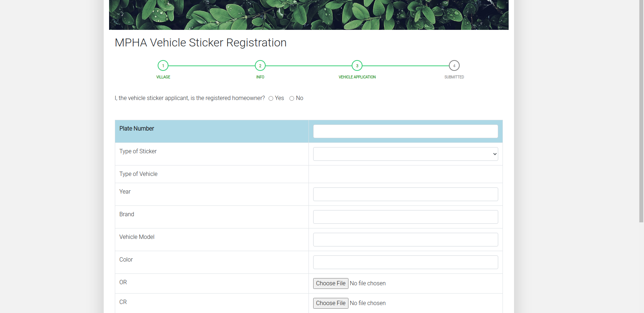Screen dimensions: 644x313
Task: Click the Vehicle Model input field
Action: click(x=406, y=240)
